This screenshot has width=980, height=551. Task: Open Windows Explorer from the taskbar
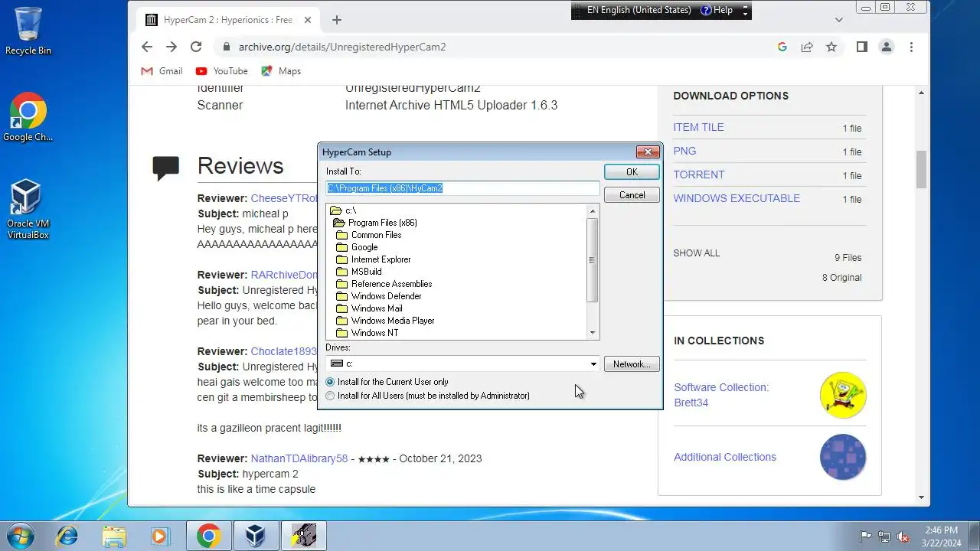[x=114, y=536]
